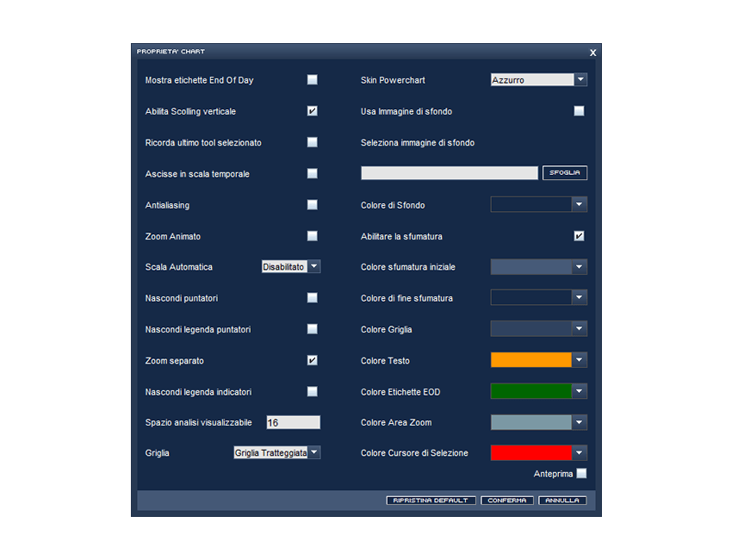Click the orange Colore Testo swatch

coord(531,360)
